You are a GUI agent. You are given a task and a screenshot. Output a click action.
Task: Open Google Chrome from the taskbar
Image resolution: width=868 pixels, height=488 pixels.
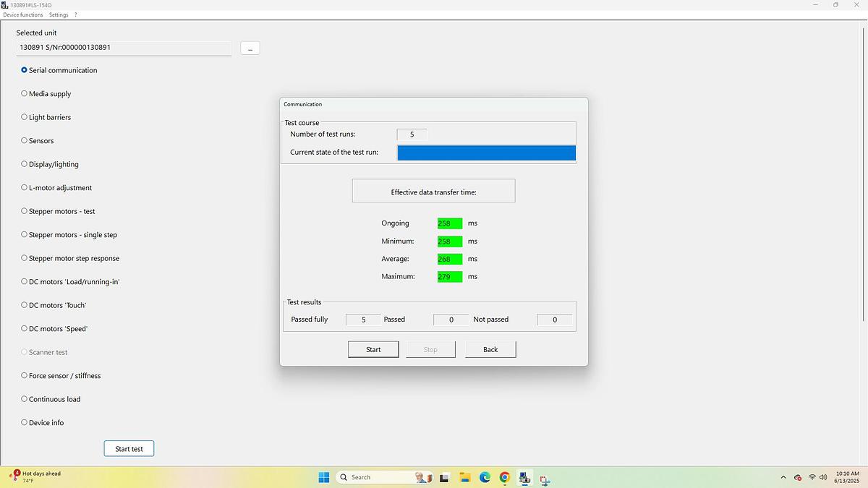tap(504, 477)
